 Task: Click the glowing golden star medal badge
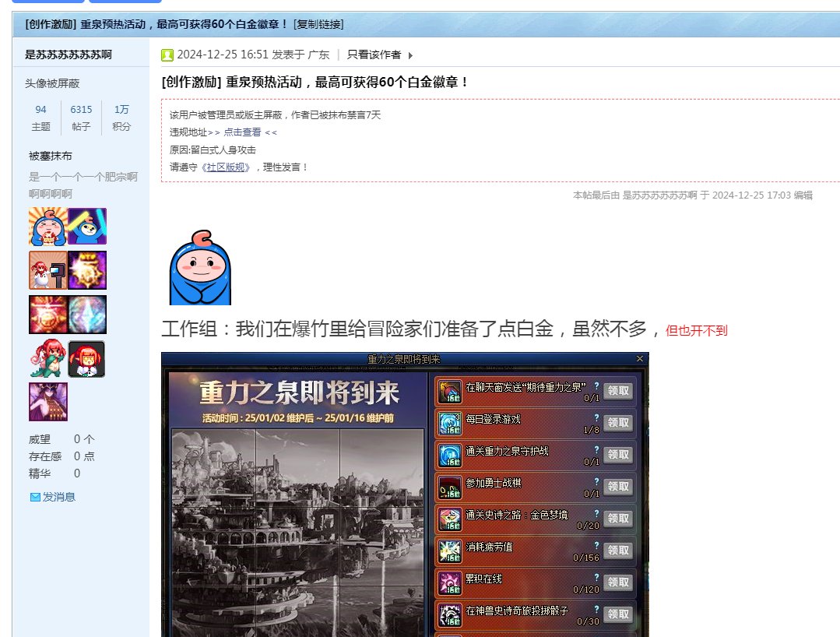tap(86, 270)
